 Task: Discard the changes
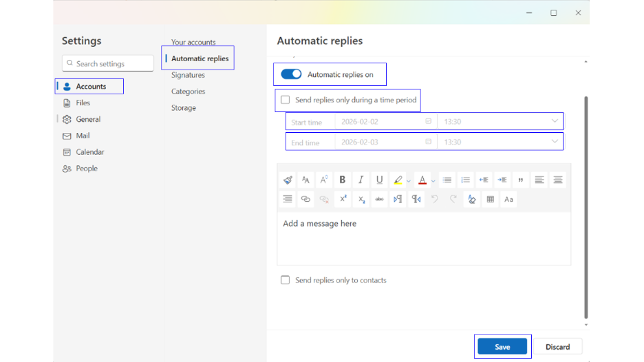(x=557, y=346)
